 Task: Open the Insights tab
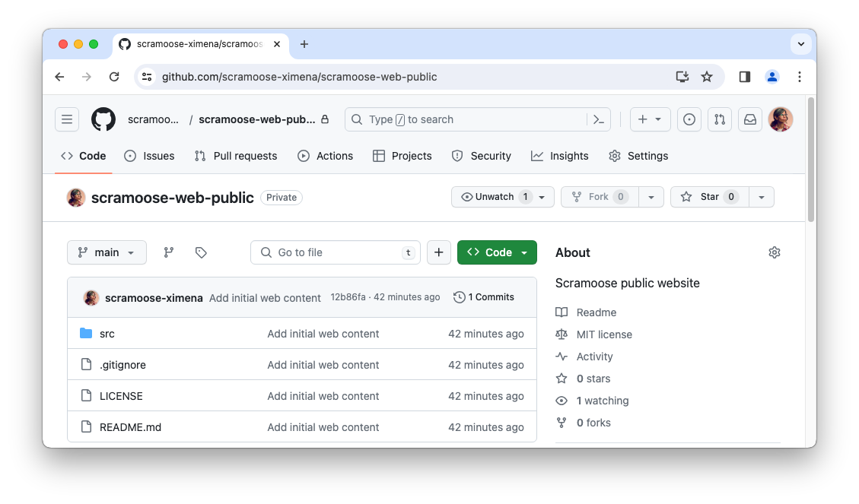[559, 156]
